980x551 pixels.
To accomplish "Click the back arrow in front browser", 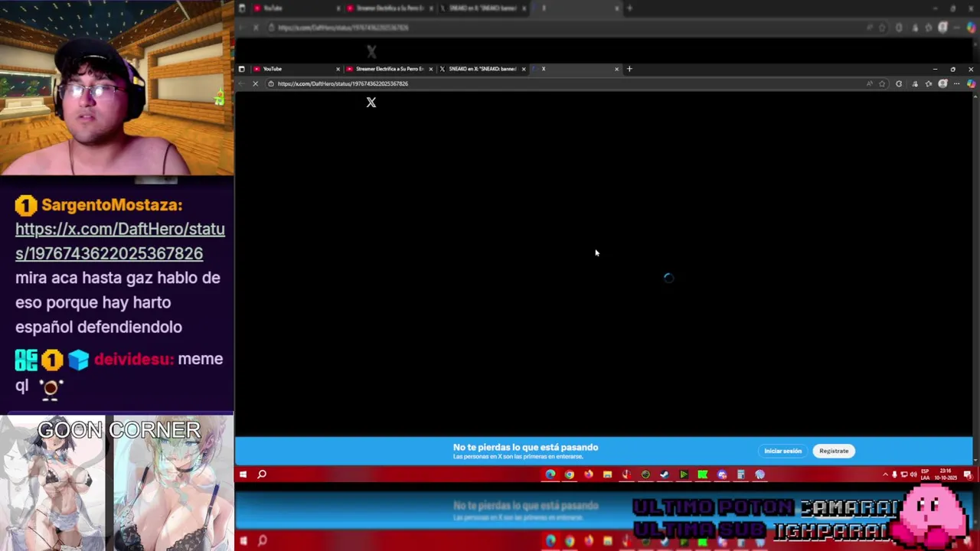I will 242,83.
